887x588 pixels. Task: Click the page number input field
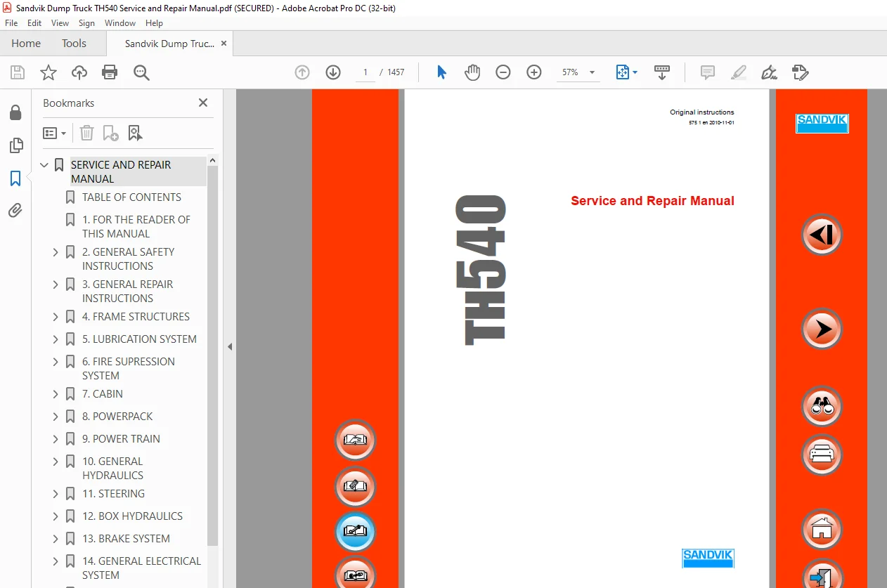pyautogui.click(x=365, y=72)
